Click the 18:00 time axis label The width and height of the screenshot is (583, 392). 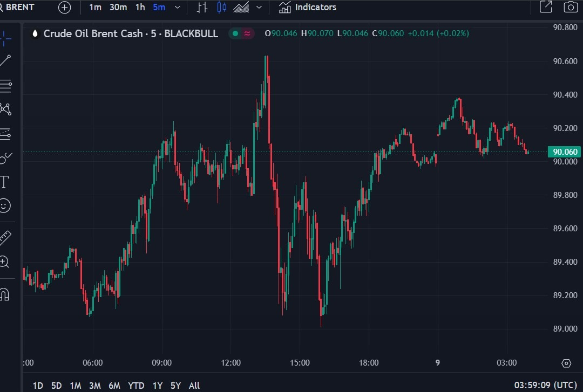pyautogui.click(x=369, y=362)
